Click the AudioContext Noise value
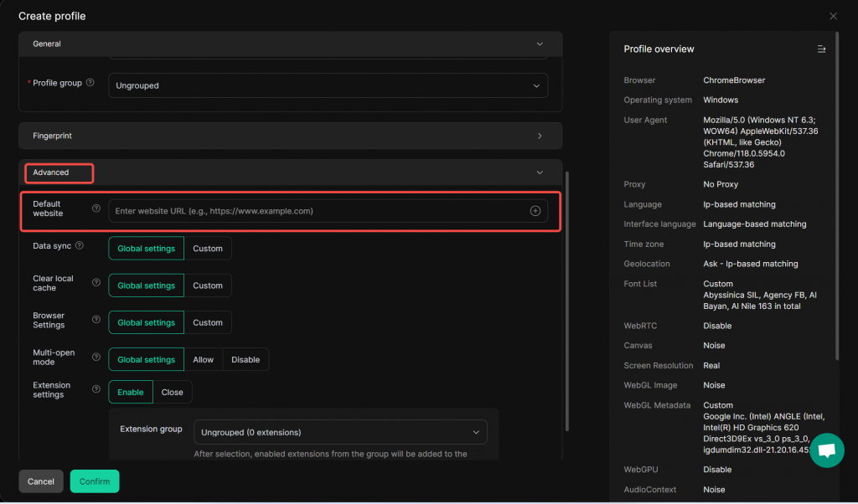This screenshot has height=504, width=858. tap(714, 490)
